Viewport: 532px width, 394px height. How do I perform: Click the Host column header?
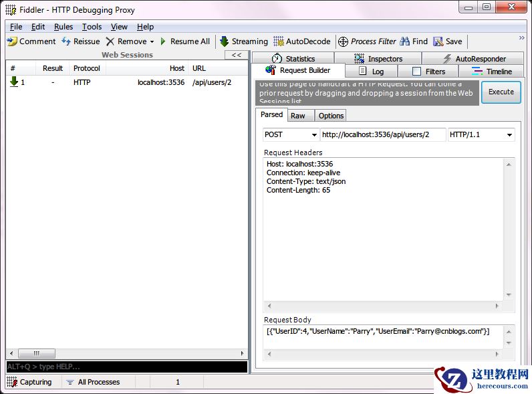148,68
